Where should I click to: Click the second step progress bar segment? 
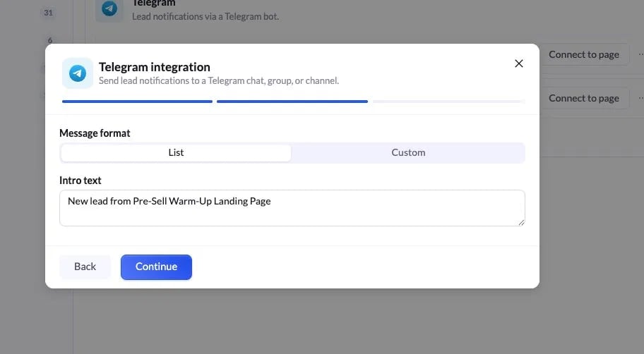(x=292, y=102)
